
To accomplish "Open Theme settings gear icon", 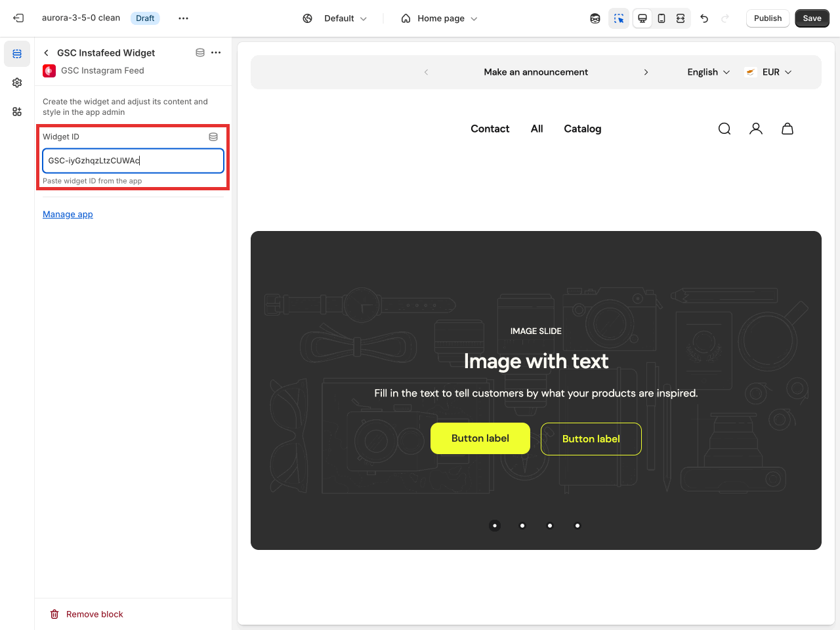I will [x=17, y=83].
